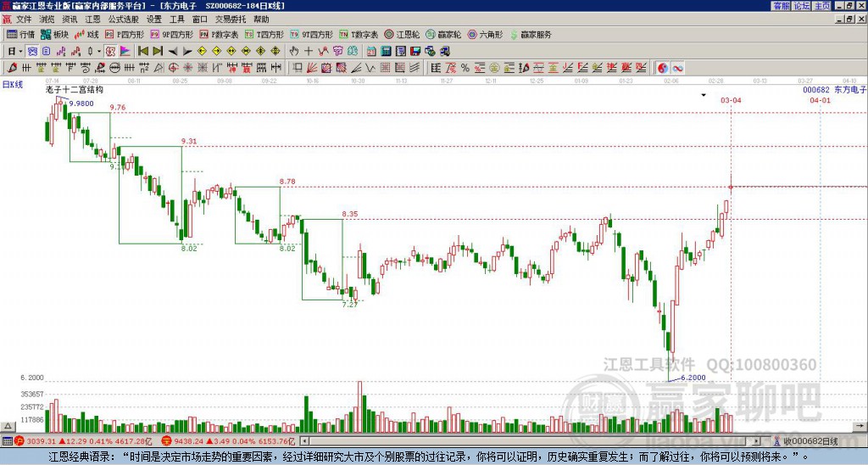Open the 江恩 menu
Image resolution: width=868 pixels, height=465 pixels.
92,19
